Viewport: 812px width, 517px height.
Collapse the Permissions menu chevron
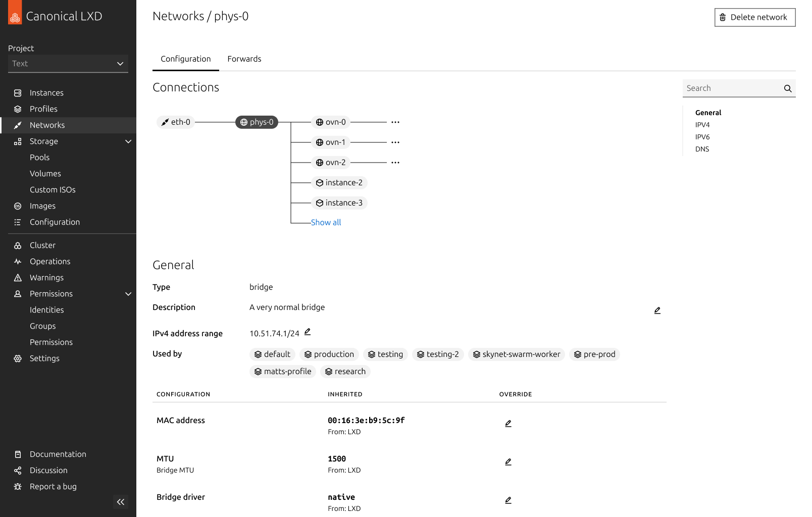tap(128, 294)
